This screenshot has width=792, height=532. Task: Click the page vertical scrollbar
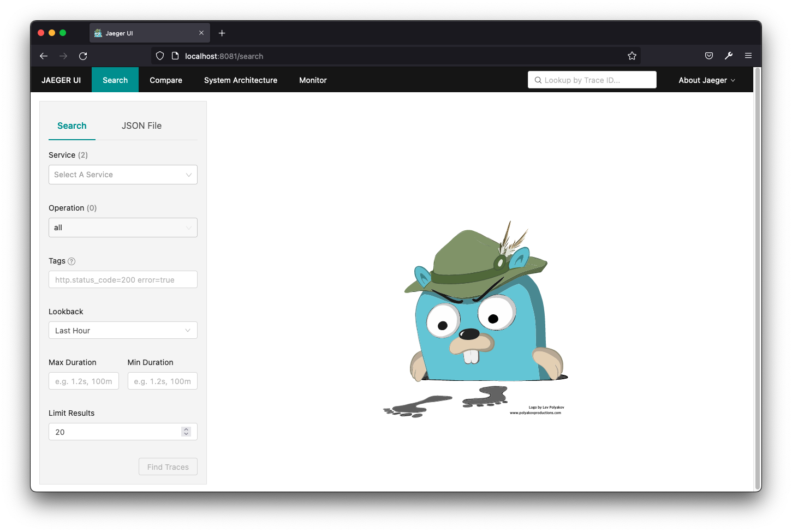[757, 279]
